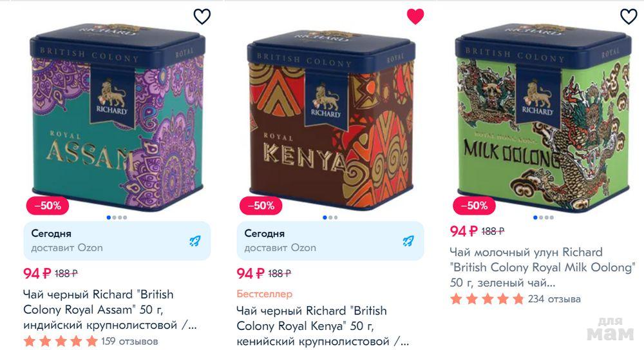
Task: Click image carousel dots under Assam tin
Action: tap(117, 217)
